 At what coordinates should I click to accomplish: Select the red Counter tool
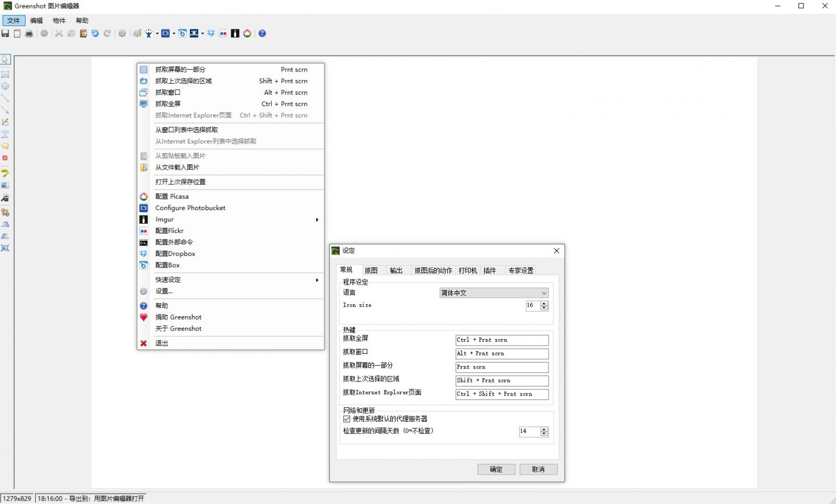[5, 158]
